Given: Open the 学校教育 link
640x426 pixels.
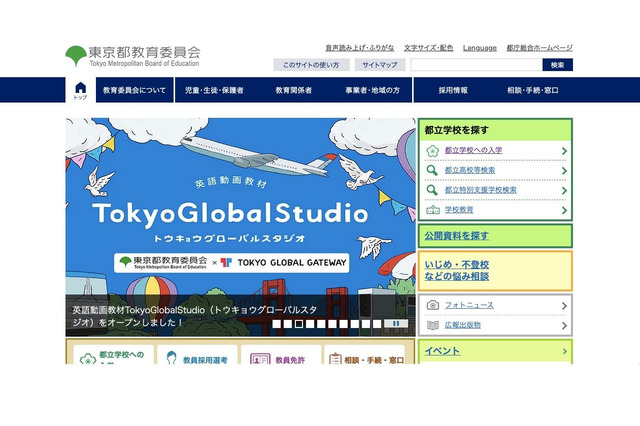Looking at the screenshot, I should 459,210.
